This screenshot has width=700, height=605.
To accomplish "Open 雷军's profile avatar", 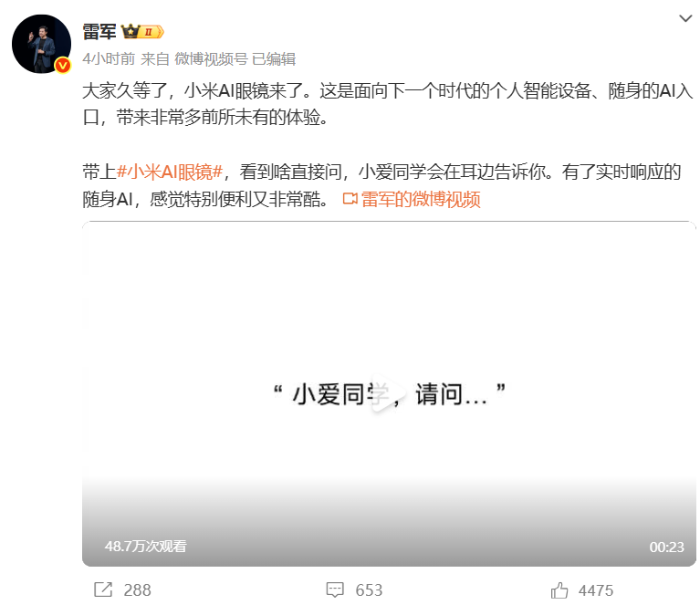I will pos(41,44).
